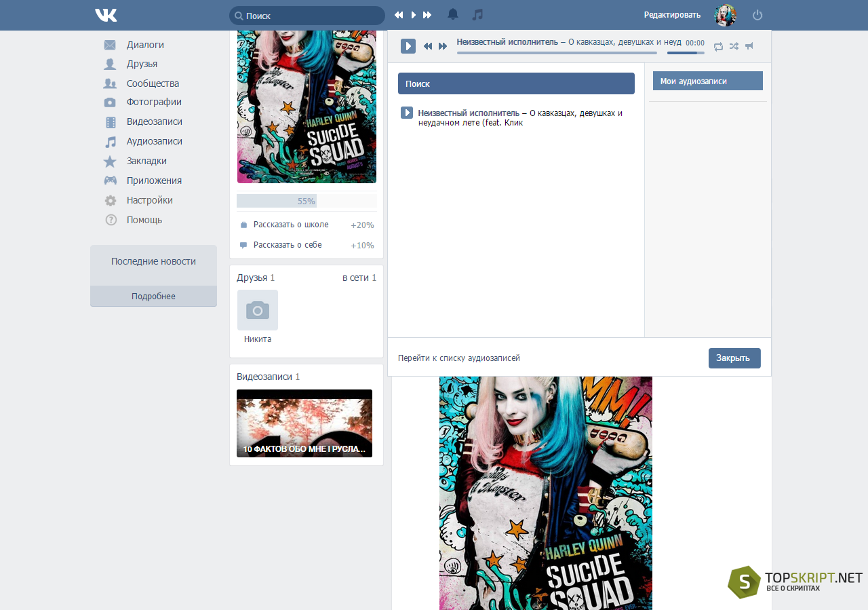The height and width of the screenshot is (610, 868).
Task: Open friend name Никита
Action: (258, 339)
